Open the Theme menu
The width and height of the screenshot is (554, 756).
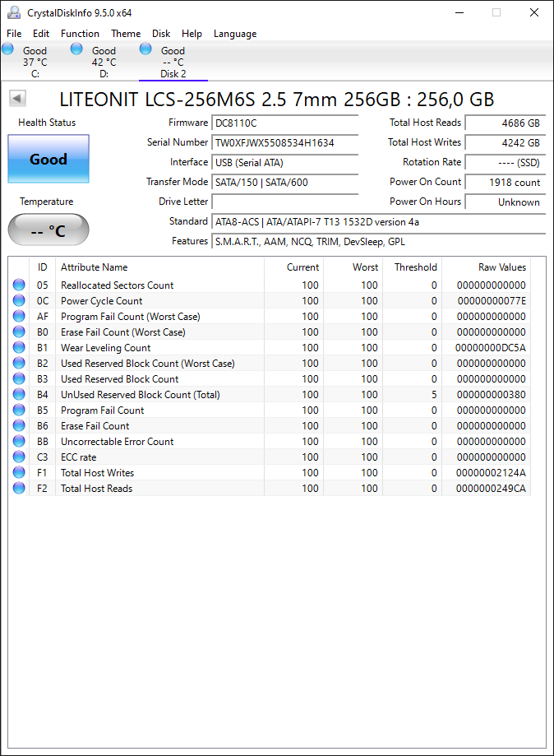[126, 34]
